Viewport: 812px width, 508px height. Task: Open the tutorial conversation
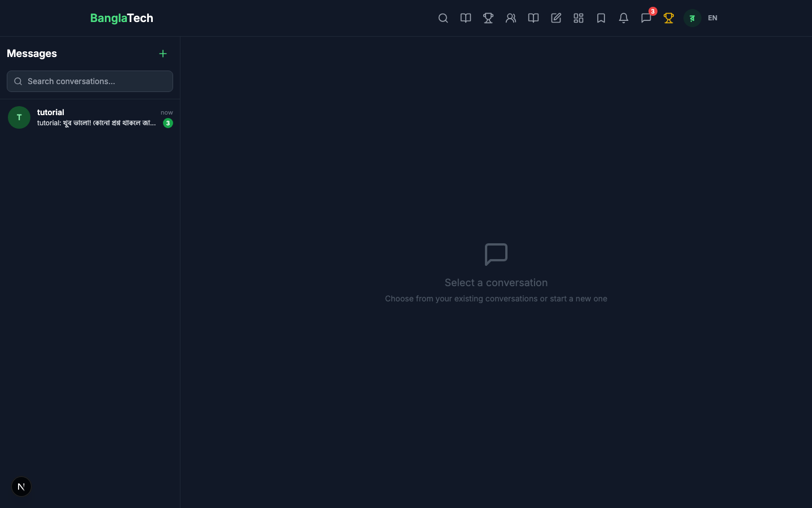96,117
